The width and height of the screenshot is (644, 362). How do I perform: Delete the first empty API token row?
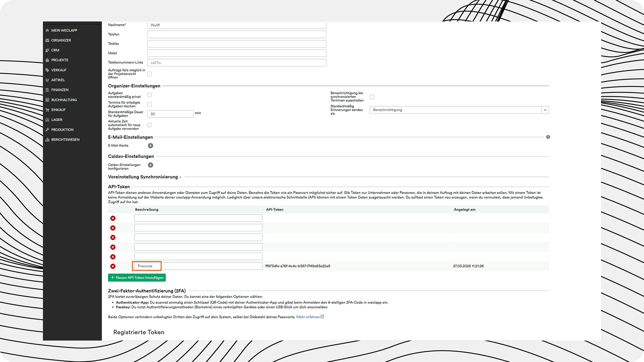click(x=113, y=218)
